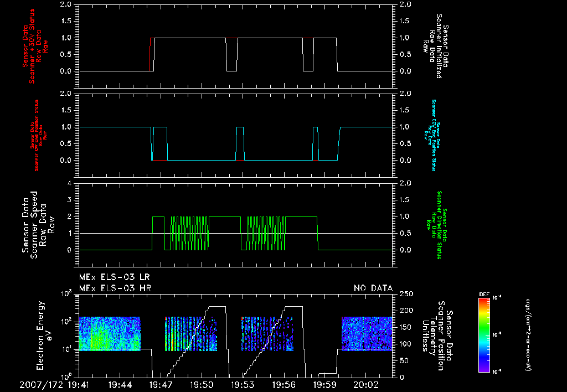
Task: Click the 'MEx ELS-03 LR' label
Action: (114, 277)
